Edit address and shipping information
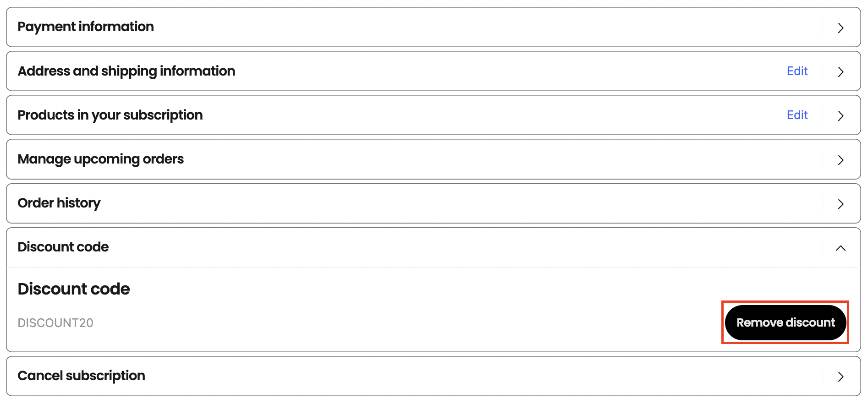 point(797,71)
